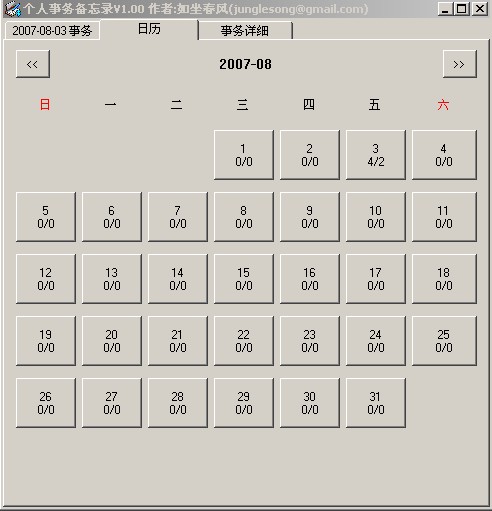Advance to next month with >> button

point(460,64)
